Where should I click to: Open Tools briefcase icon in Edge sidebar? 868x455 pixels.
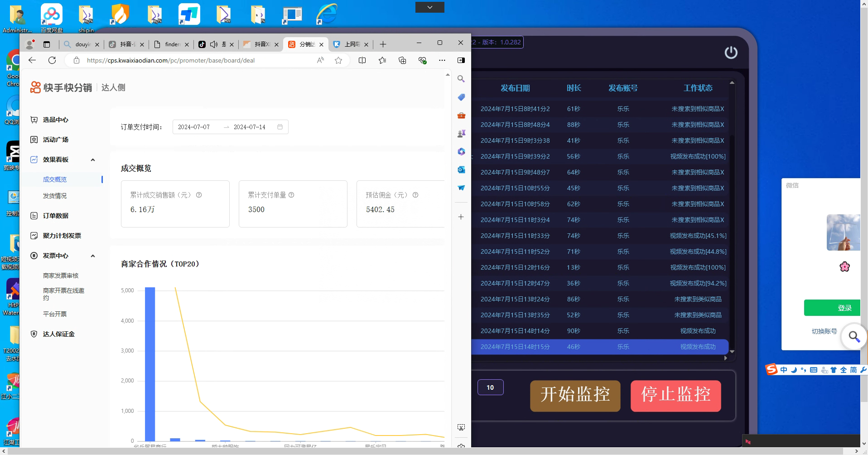click(461, 116)
